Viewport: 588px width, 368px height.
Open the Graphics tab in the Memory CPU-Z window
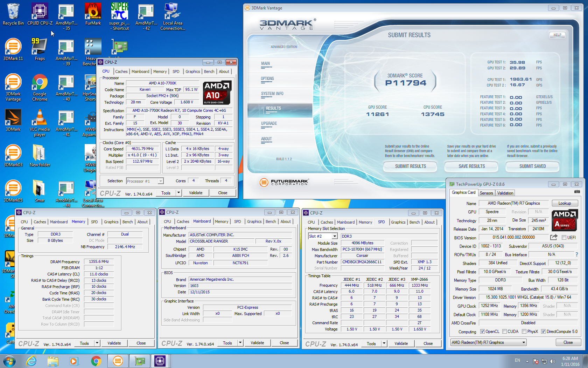coord(111,222)
